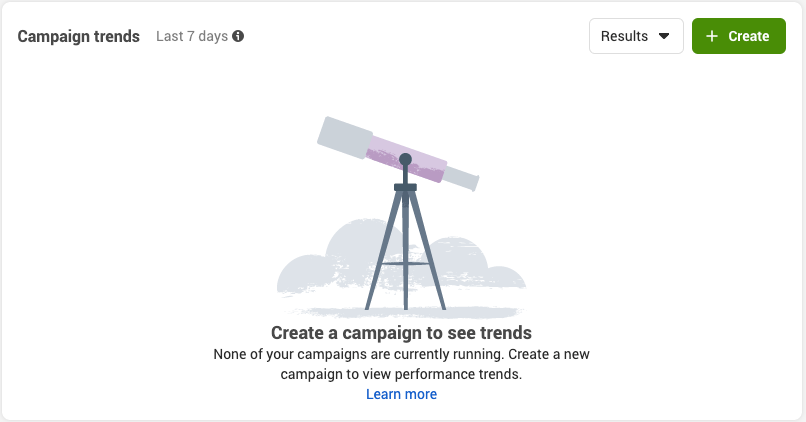Click the Last 7 days label

(x=192, y=36)
